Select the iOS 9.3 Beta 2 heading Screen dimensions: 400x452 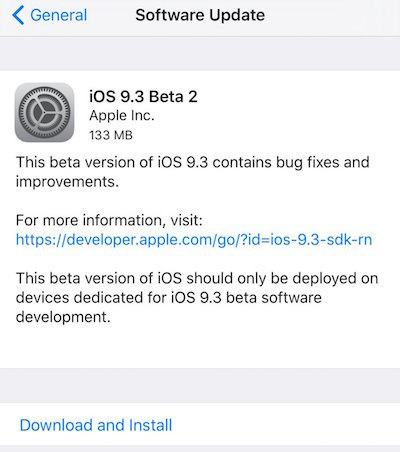pos(143,97)
